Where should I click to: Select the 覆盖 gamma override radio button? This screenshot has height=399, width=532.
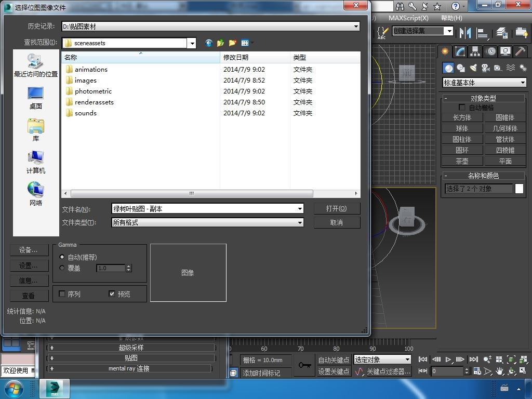(x=62, y=268)
